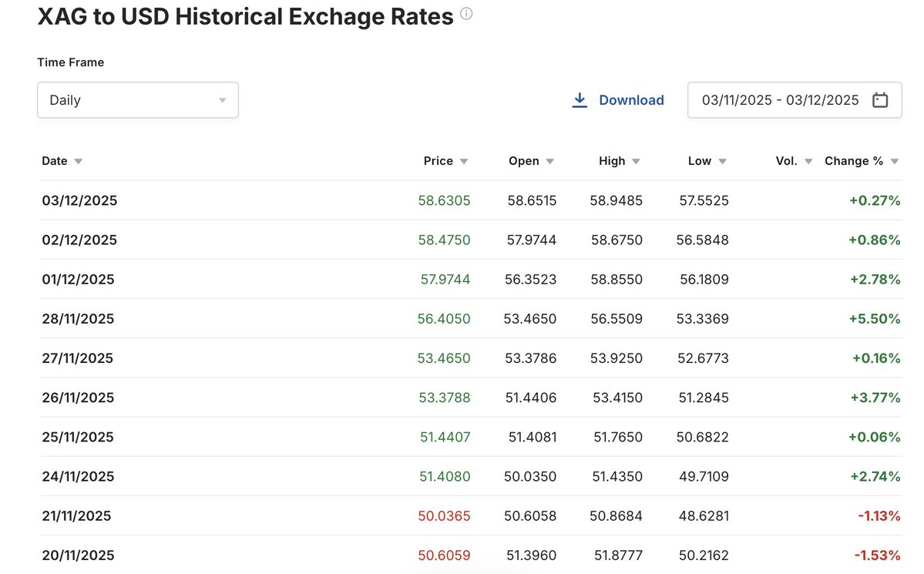
Task: Select the date 26/11/2025
Action: pyautogui.click(x=78, y=398)
